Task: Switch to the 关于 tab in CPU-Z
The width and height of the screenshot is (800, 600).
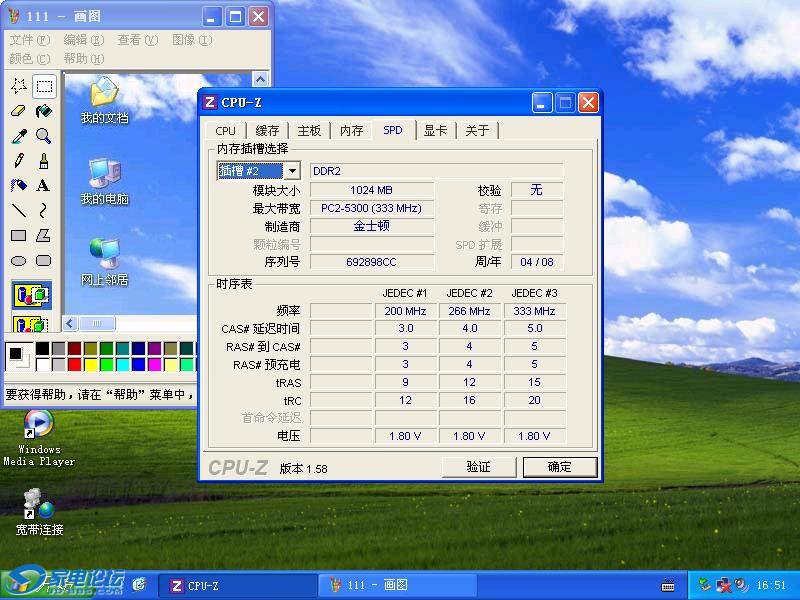Action: (x=478, y=131)
